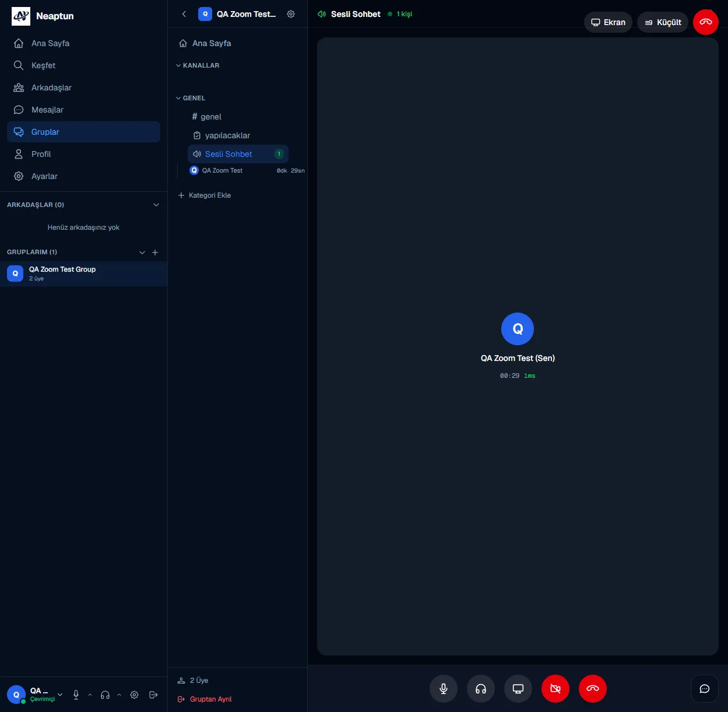Screen dimensions: 728x712
Task: Open the call chat bubble icon
Action: click(x=705, y=689)
